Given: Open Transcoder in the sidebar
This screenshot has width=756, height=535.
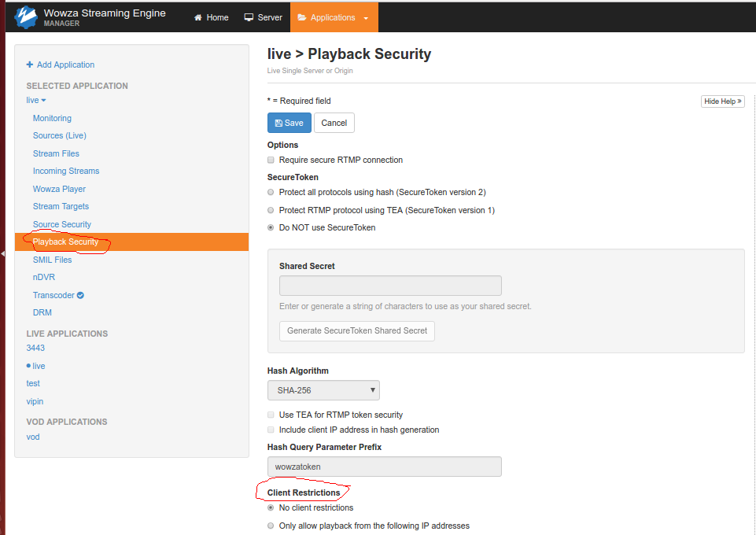Looking at the screenshot, I should (x=53, y=295).
